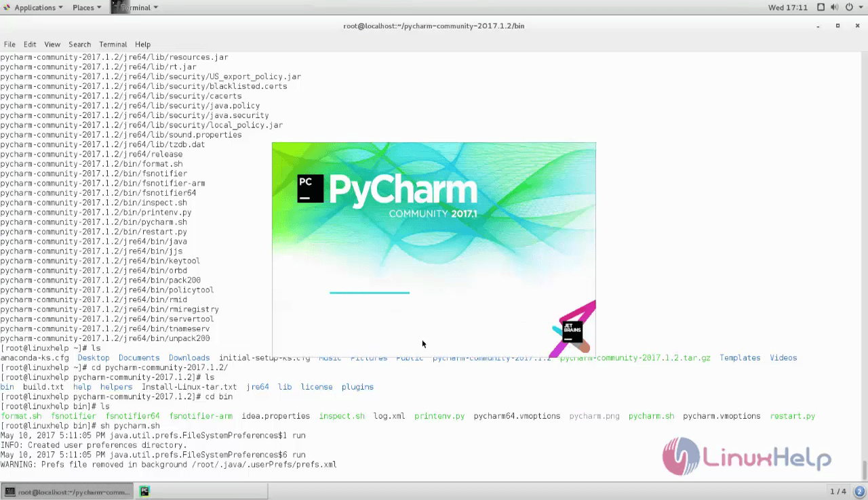
Task: Click 'Documents' in the home listing
Action: point(139,358)
